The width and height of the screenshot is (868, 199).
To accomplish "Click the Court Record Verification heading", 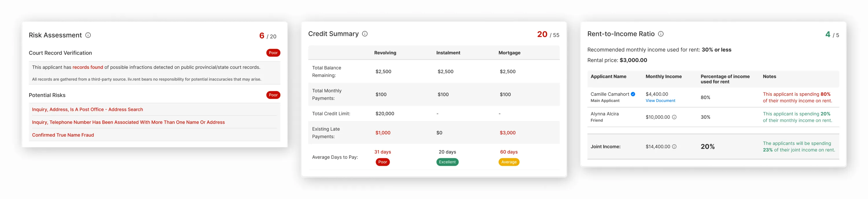I will coord(60,53).
